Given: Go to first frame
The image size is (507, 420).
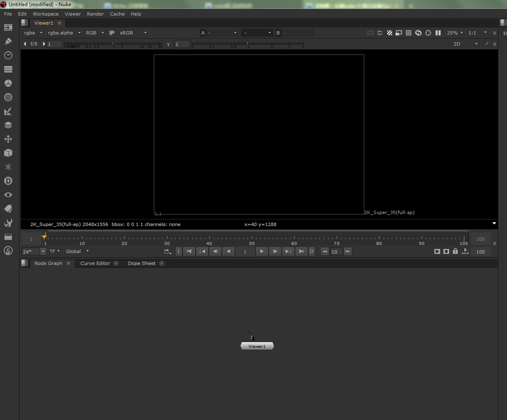Looking at the screenshot, I should pos(189,251).
